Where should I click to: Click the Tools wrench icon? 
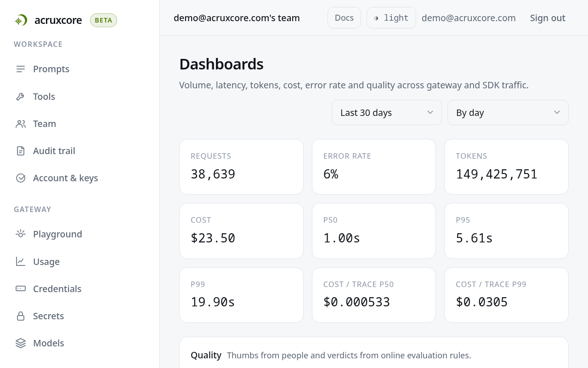tap(21, 97)
